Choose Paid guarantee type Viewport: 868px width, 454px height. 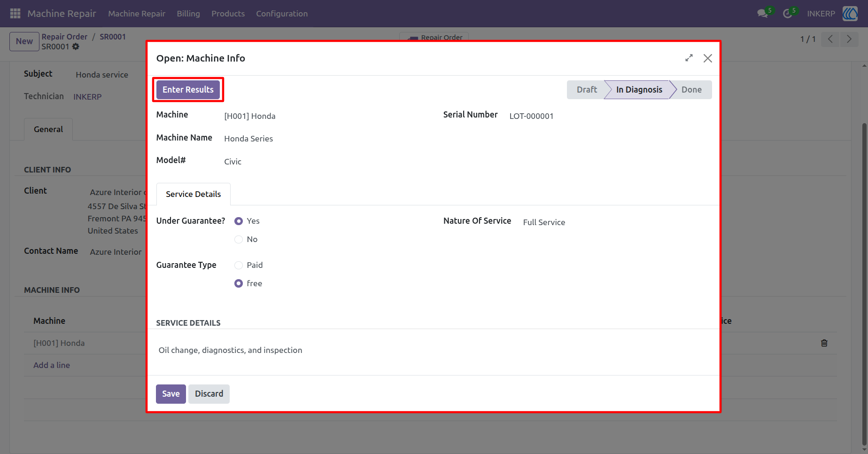coord(239,265)
